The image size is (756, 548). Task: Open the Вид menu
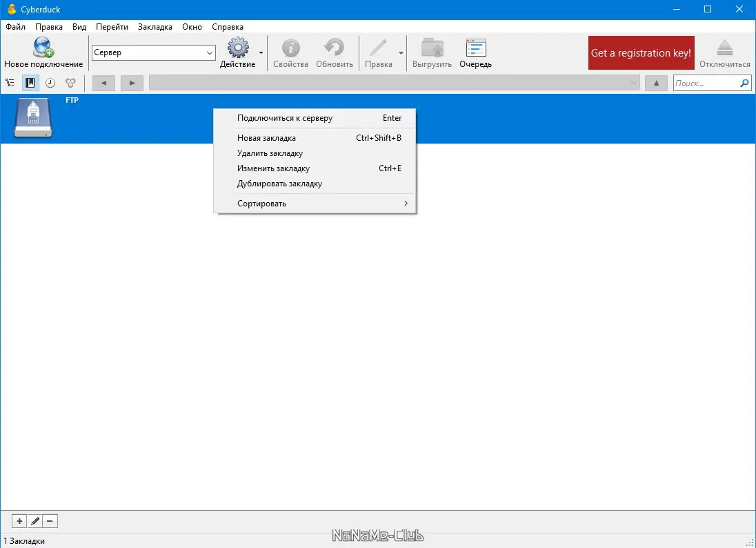point(79,27)
